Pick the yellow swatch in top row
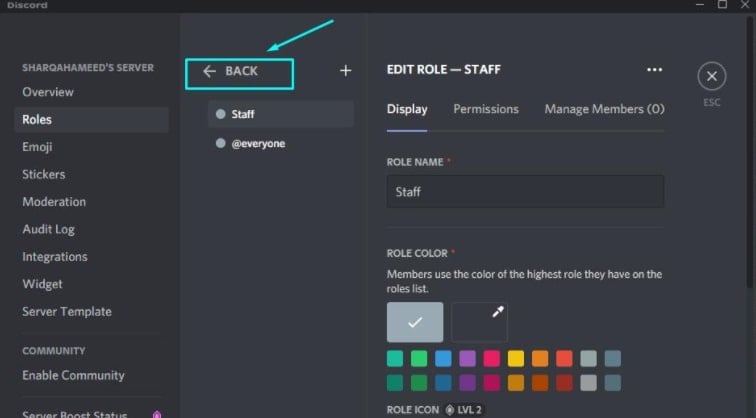Image resolution: width=756 pixels, height=418 pixels. pyautogui.click(x=515, y=359)
